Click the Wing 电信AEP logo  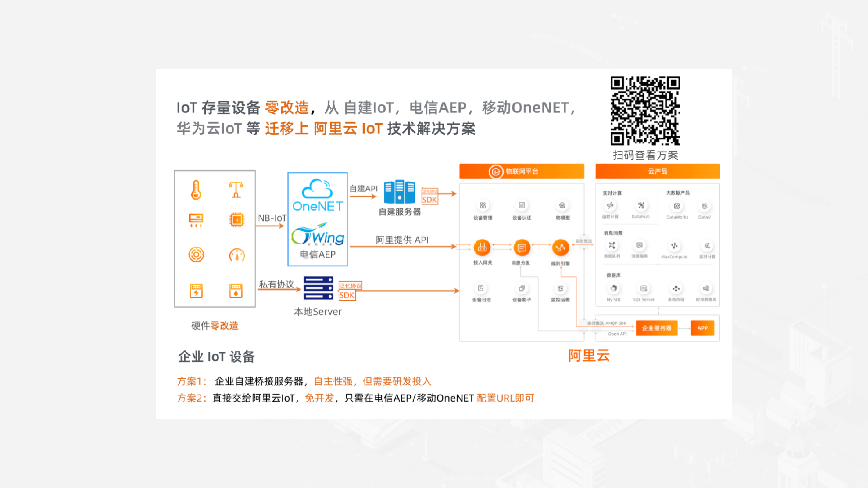click(318, 234)
